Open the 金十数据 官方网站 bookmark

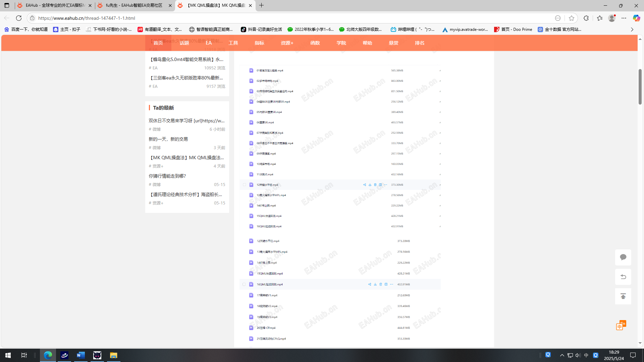(x=559, y=29)
